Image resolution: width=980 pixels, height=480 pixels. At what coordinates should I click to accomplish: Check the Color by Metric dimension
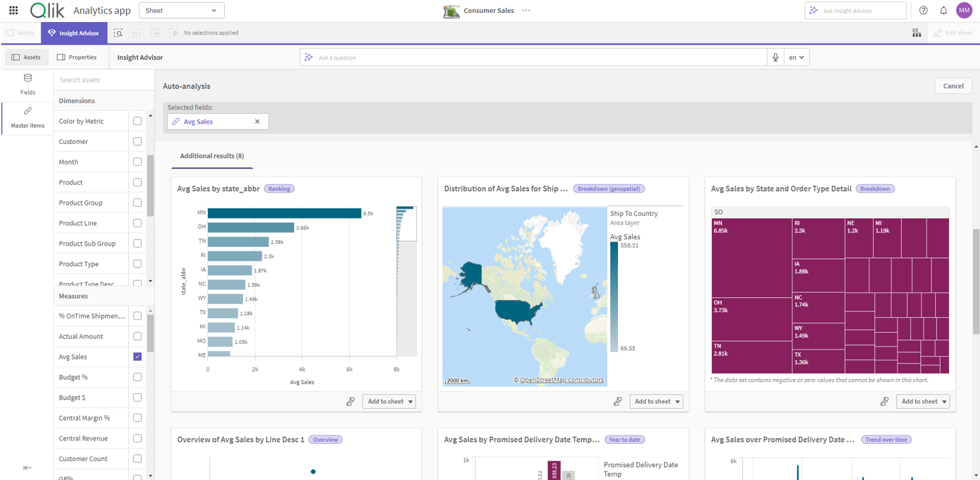(137, 121)
